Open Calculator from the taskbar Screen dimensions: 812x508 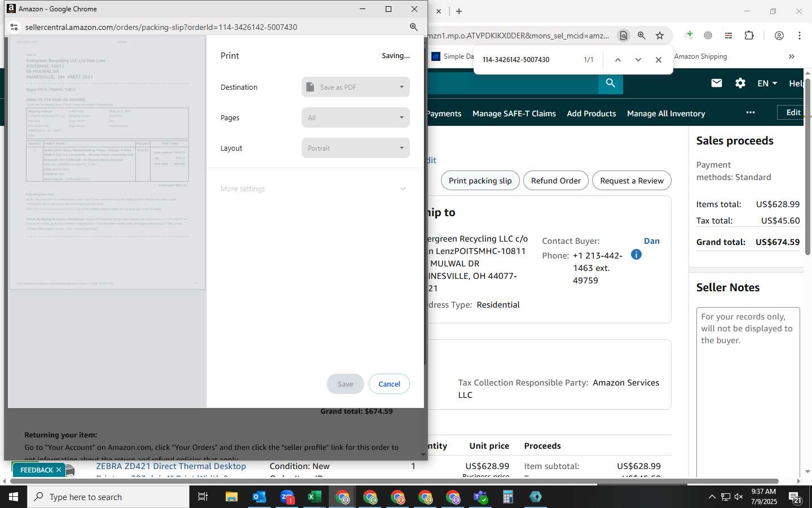click(508, 497)
